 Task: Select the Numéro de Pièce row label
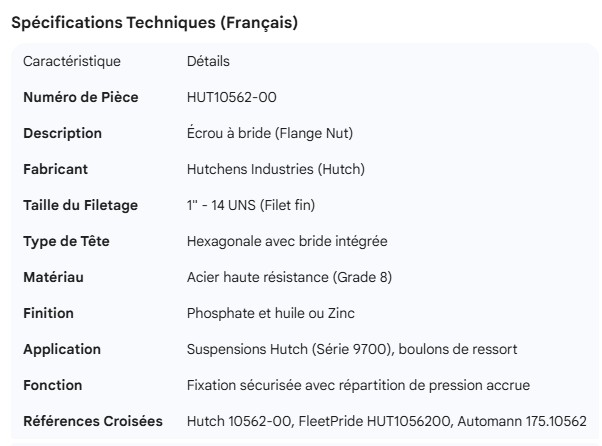pos(80,97)
